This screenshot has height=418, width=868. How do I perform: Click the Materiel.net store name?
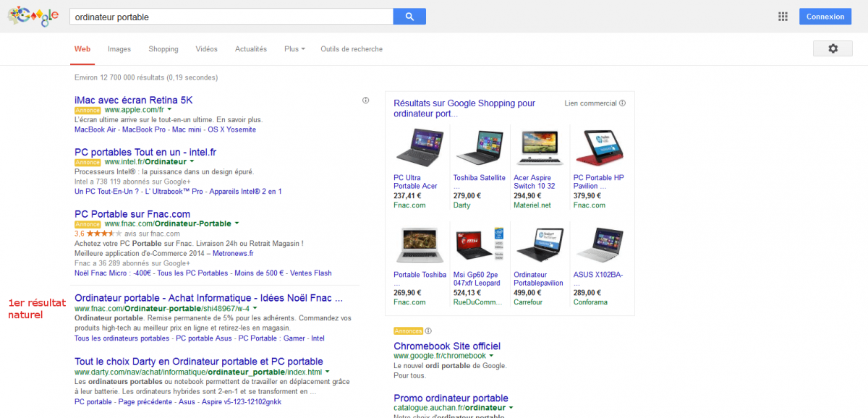(532, 205)
